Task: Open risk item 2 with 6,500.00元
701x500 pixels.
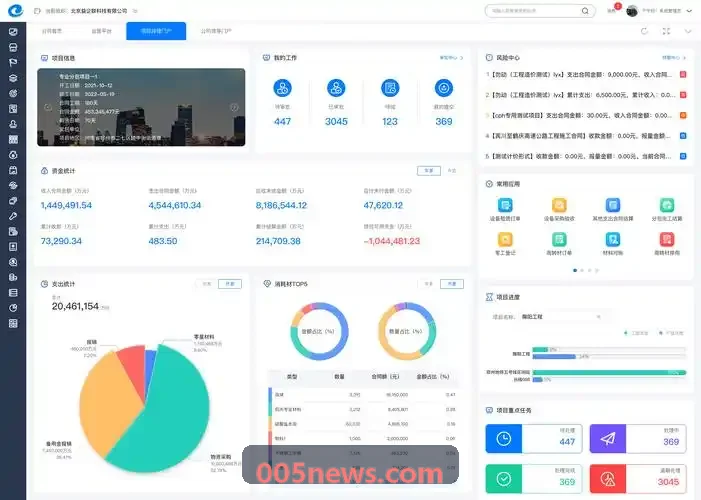Action: [586, 95]
